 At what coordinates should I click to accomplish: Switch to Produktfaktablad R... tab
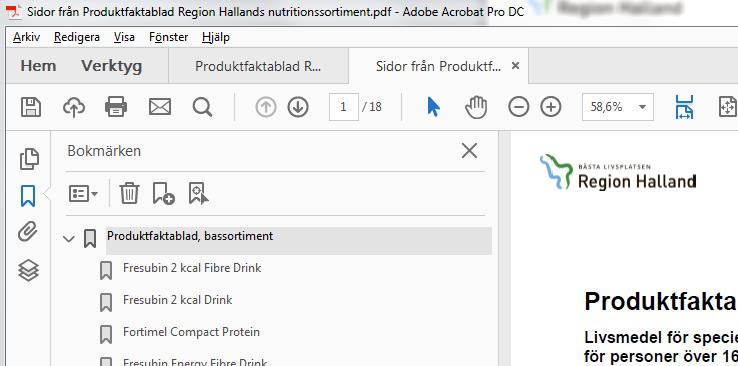click(x=258, y=66)
